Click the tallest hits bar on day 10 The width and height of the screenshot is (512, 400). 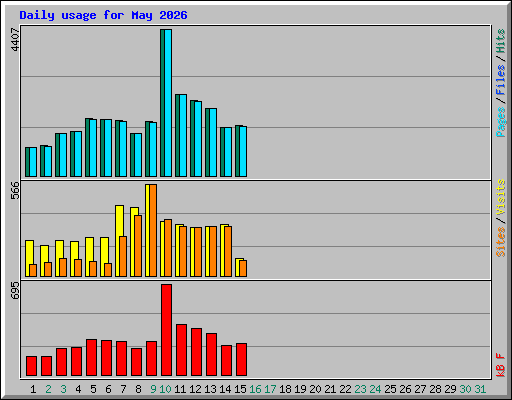(166, 103)
